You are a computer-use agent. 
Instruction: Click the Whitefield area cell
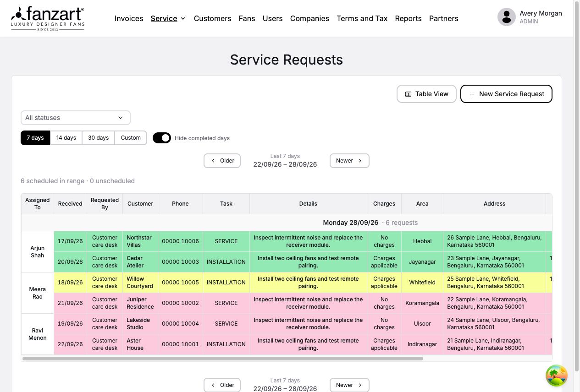pos(422,283)
